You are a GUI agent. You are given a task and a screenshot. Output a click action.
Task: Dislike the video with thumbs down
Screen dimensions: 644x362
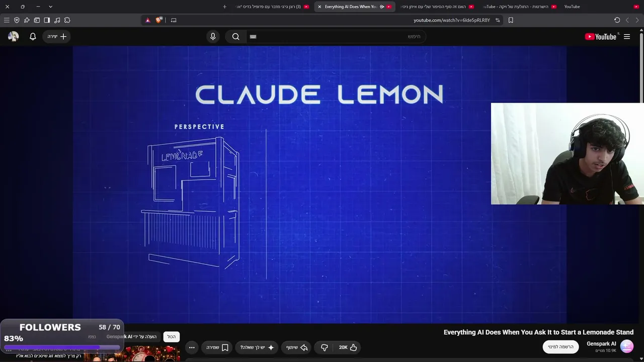click(325, 347)
